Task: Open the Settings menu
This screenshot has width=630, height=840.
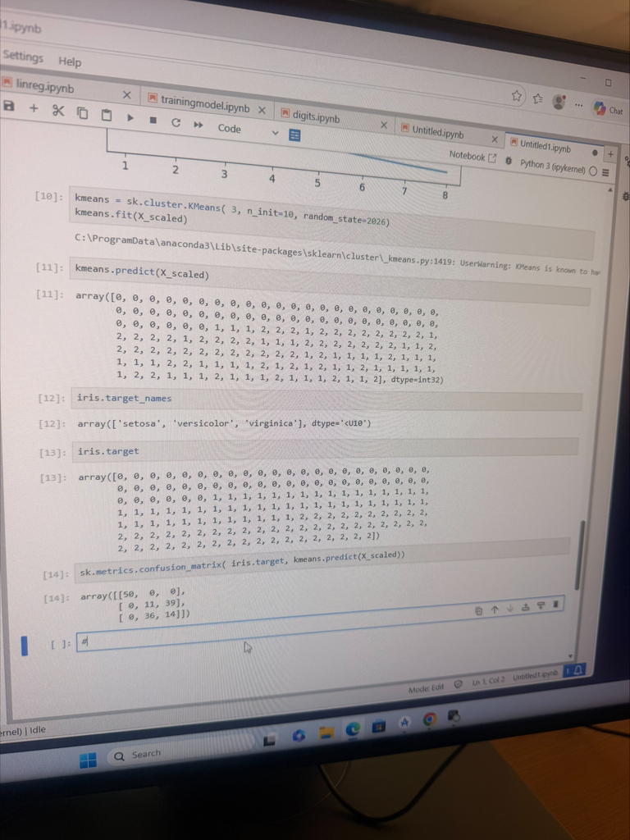Action: click(x=22, y=57)
